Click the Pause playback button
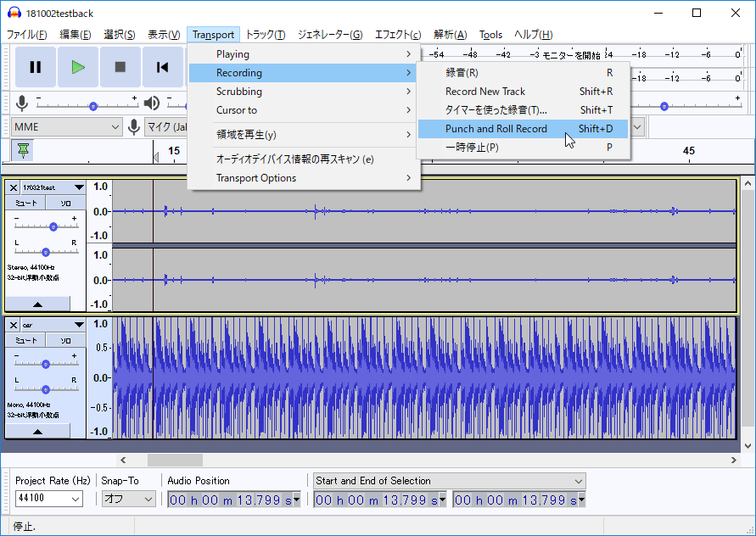 [x=35, y=66]
